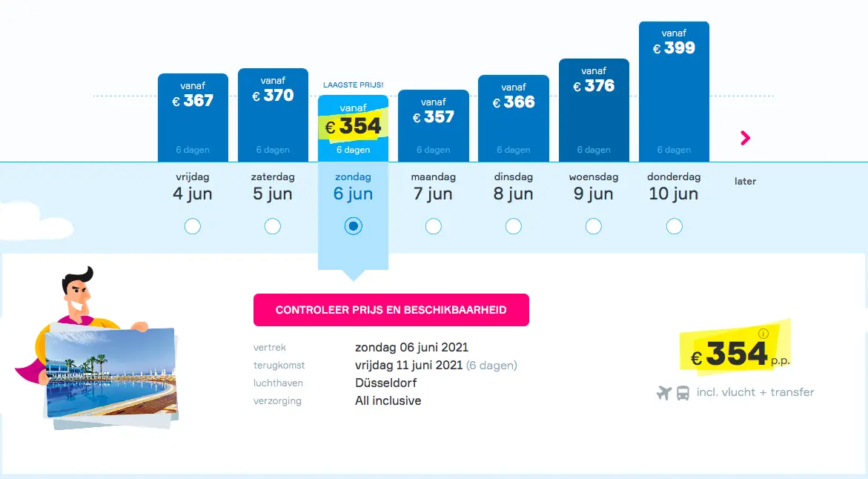Click the € 367 price bar
Viewport: 868px width, 479px height.
tap(193, 117)
